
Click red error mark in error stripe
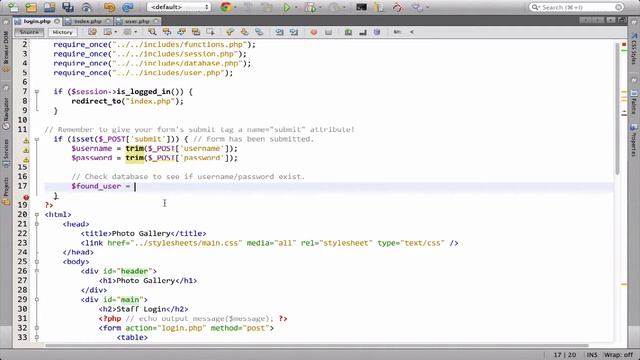coord(624,44)
